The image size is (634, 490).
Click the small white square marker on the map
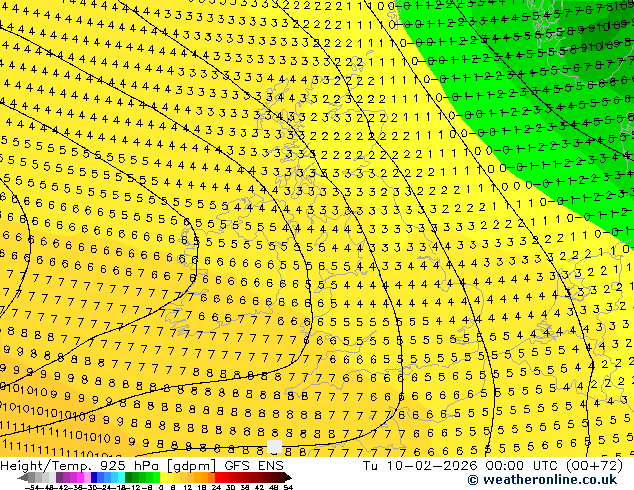pos(275,447)
